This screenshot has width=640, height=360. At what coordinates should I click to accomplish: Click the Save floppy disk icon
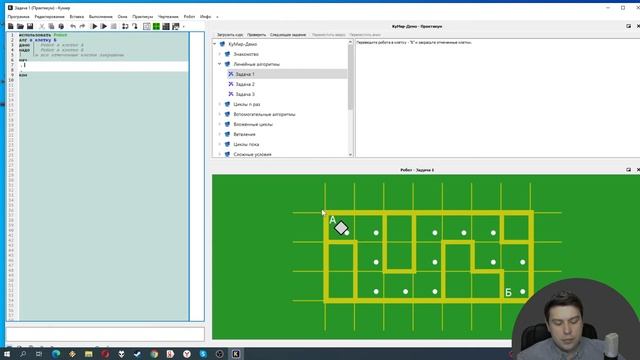coord(30,26)
